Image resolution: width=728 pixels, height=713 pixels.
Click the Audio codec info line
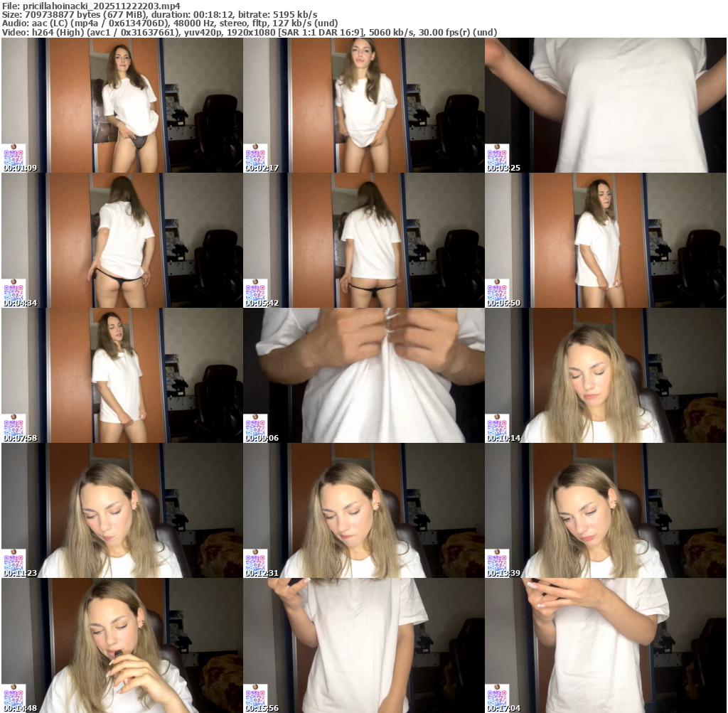170,23
